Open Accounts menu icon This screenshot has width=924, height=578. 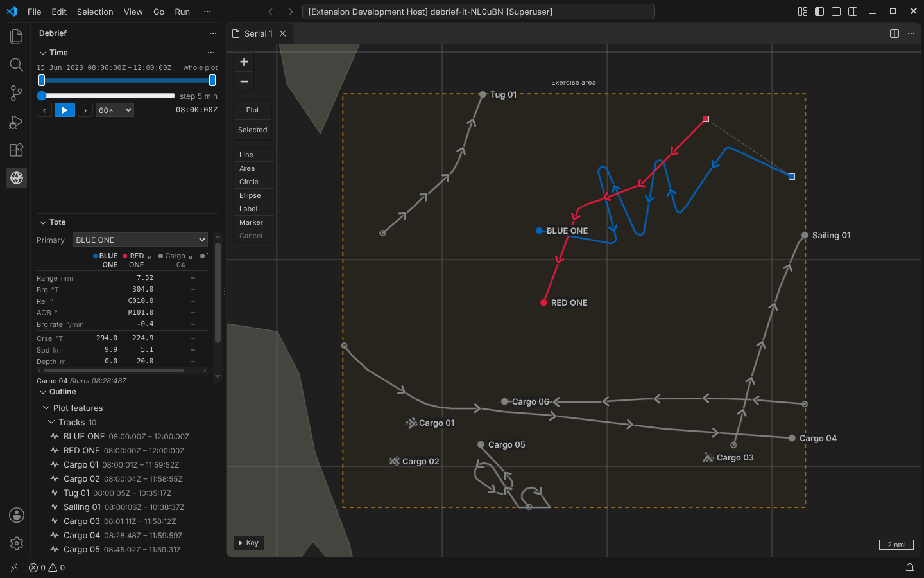(x=17, y=515)
